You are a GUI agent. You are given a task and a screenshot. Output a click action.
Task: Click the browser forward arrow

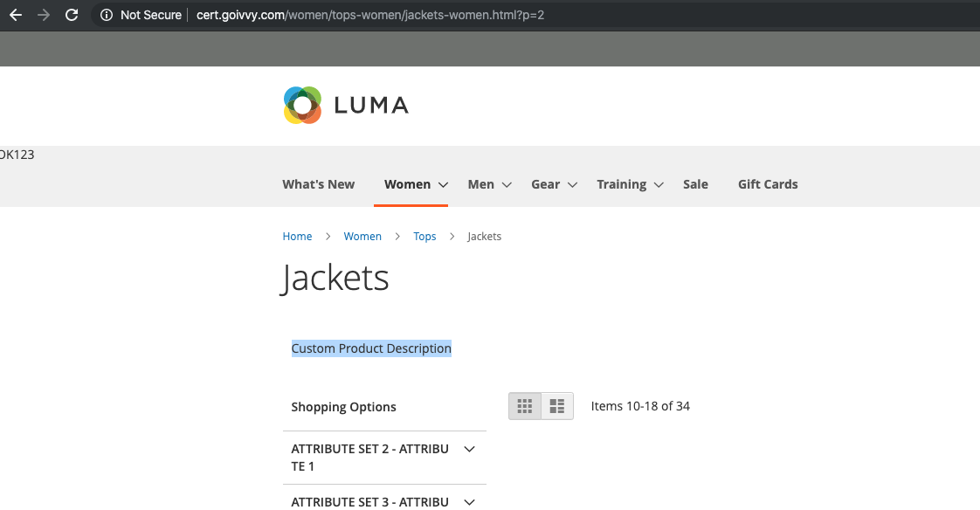(x=43, y=15)
